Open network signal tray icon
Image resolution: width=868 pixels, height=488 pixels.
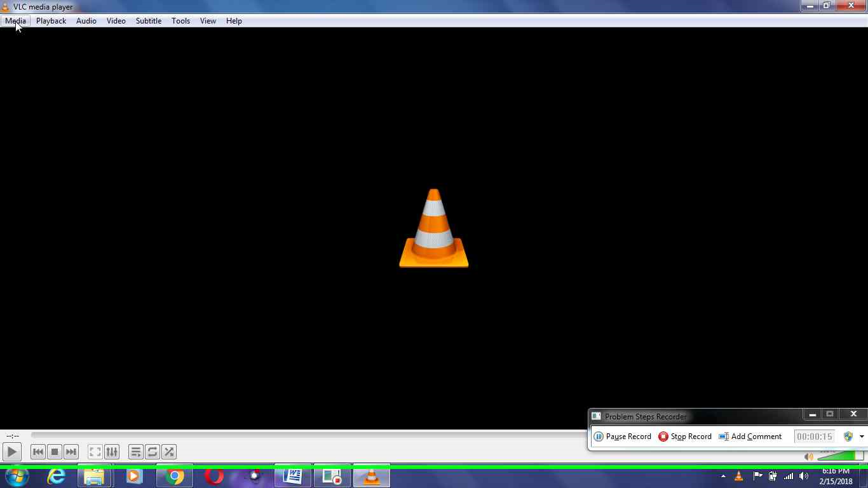pyautogui.click(x=789, y=476)
